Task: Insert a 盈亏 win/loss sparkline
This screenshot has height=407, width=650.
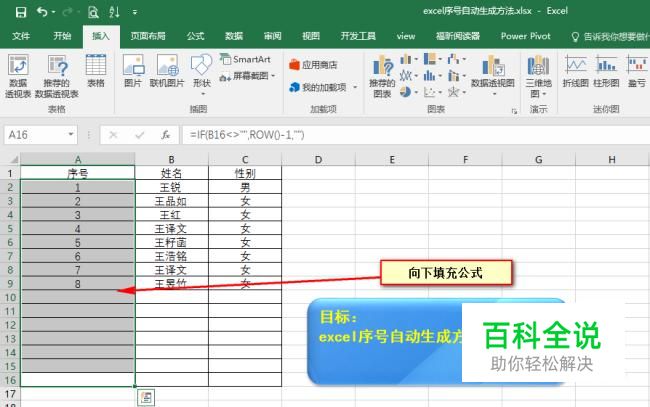Action: tap(637, 71)
